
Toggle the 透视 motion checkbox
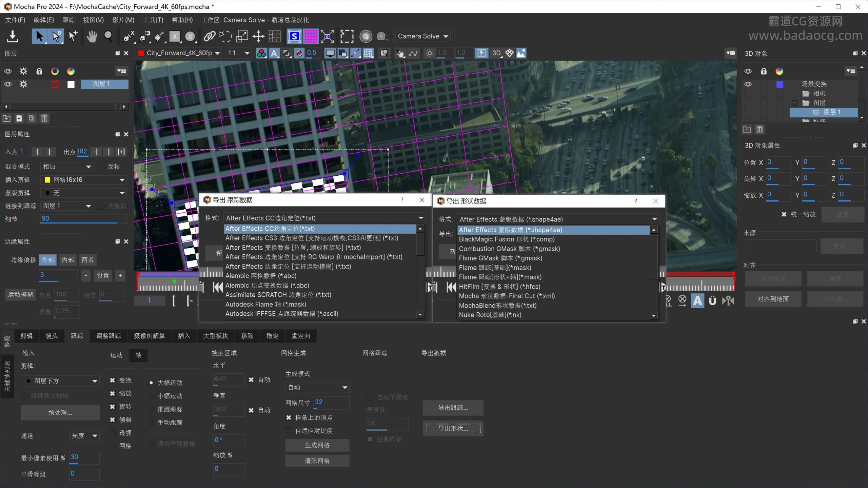pyautogui.click(x=112, y=433)
